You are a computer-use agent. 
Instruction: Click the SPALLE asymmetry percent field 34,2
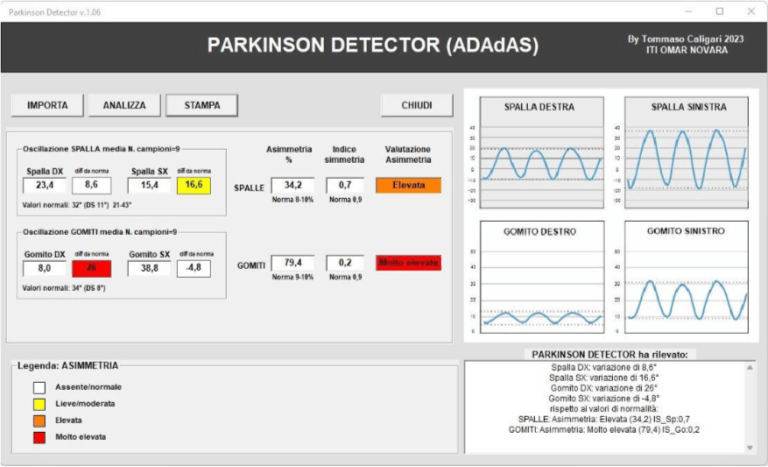click(293, 185)
